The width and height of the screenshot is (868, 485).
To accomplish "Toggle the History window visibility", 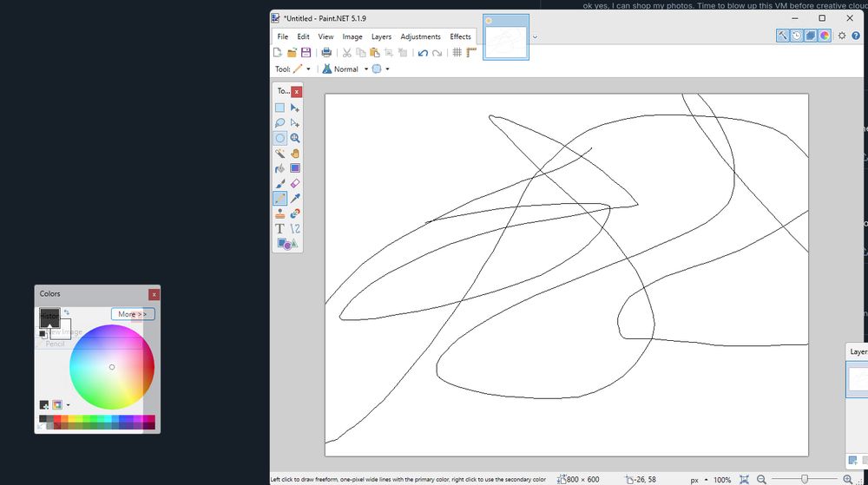I will click(x=797, y=36).
